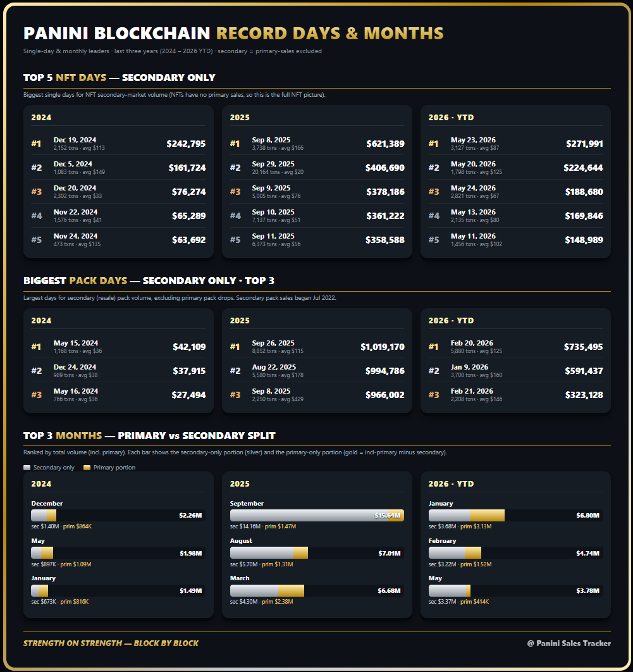Click the May 2026 volume bar
Viewport: 633px width, 672px height.
[x=515, y=590]
